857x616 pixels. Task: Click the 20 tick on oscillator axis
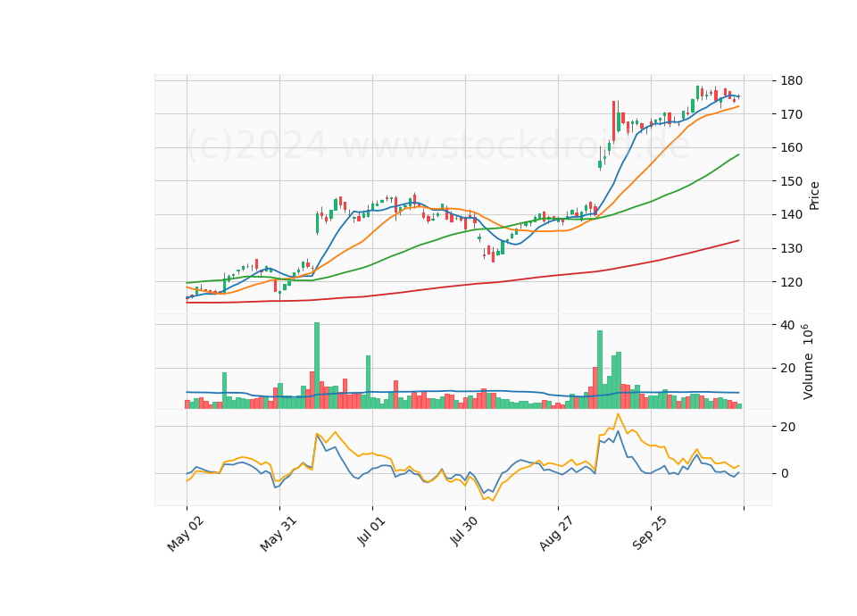click(x=787, y=427)
